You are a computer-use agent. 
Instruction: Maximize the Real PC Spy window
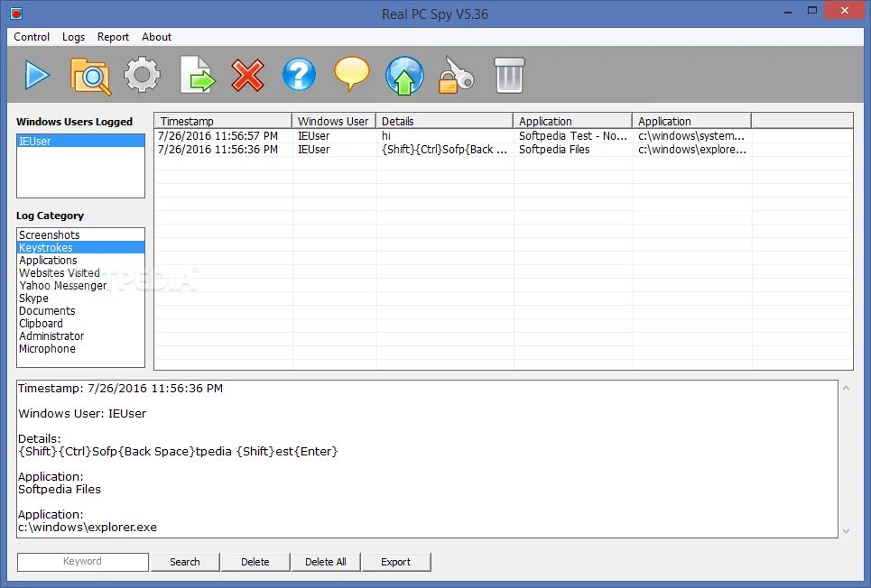812,11
